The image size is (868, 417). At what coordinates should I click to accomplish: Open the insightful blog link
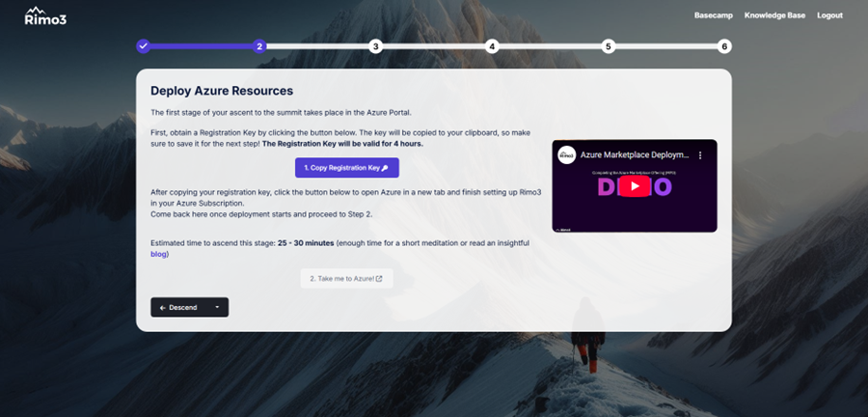coord(160,254)
